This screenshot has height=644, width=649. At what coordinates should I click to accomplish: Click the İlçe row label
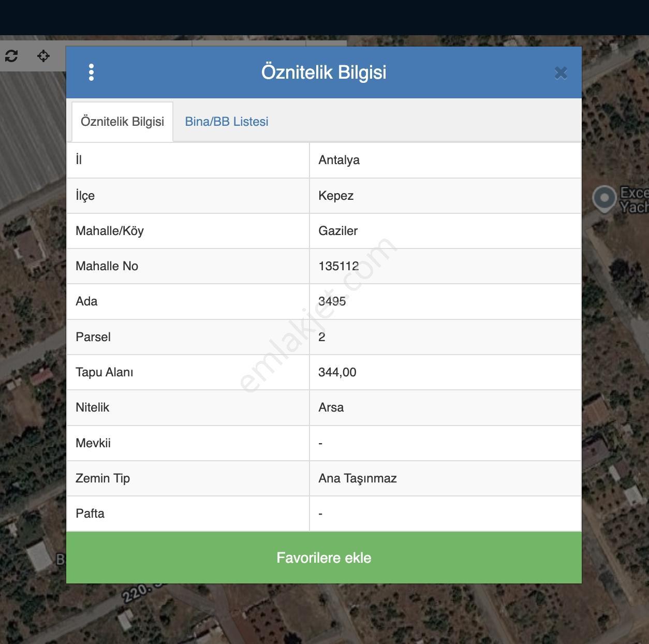coord(85,196)
